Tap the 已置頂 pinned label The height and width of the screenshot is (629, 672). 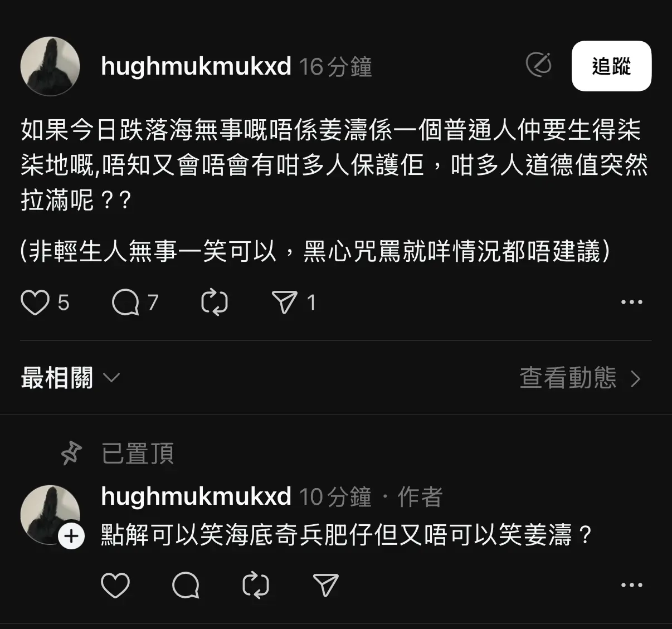(138, 454)
